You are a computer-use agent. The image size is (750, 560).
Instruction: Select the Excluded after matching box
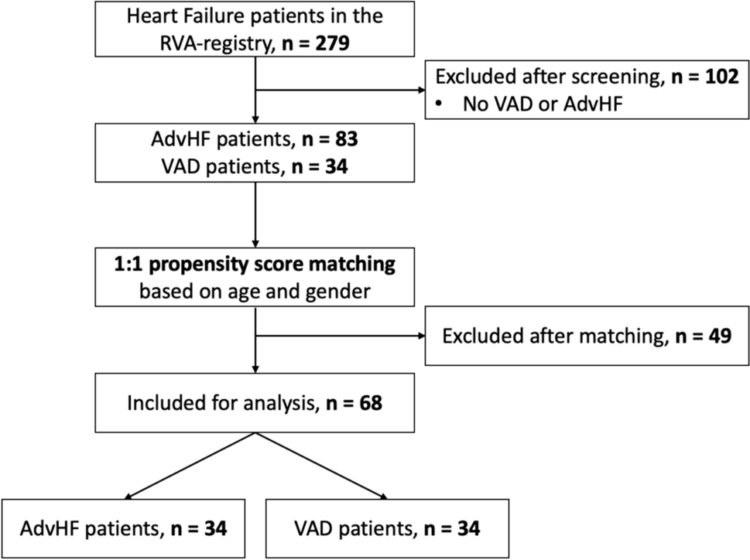(585, 336)
